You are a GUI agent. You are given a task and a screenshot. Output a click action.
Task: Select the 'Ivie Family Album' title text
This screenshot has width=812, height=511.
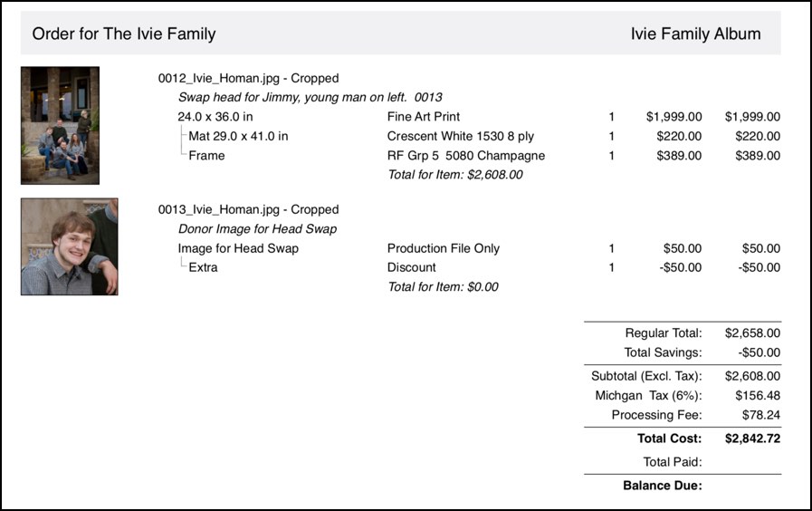pos(695,34)
